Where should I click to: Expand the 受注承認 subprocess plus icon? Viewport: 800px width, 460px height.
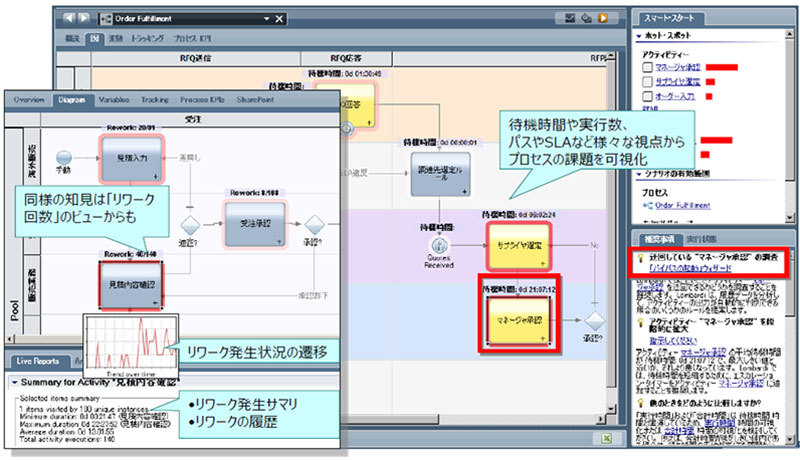click(279, 241)
